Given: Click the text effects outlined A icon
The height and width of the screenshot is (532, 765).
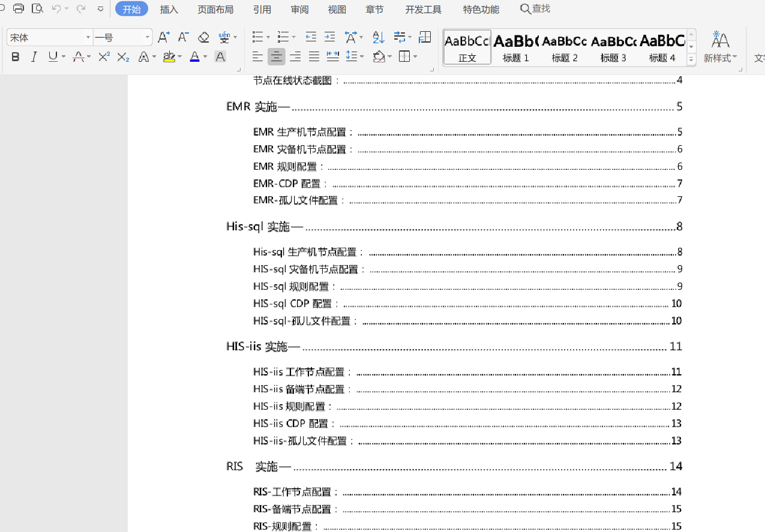Looking at the screenshot, I should tap(143, 57).
